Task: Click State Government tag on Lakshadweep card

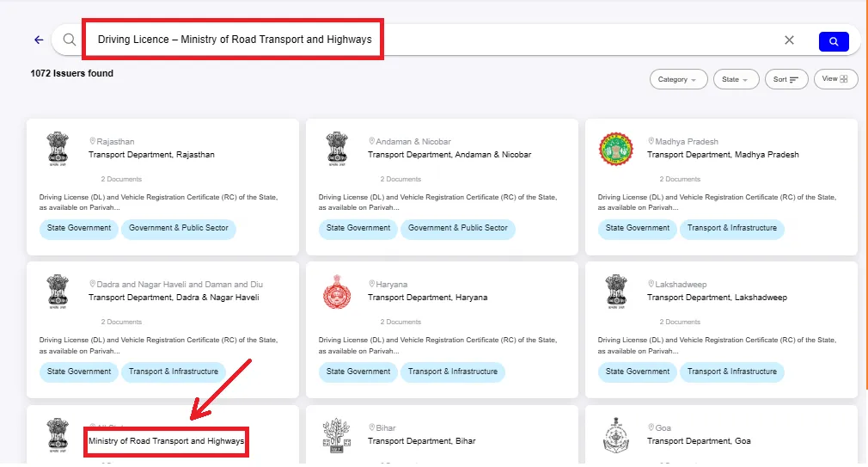Action: click(637, 372)
